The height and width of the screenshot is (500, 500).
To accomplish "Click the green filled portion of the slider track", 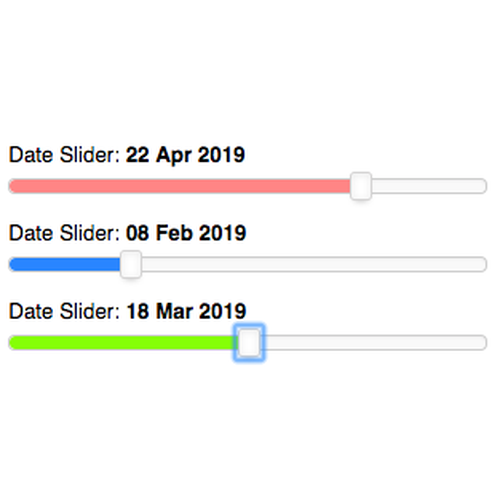I will [124, 343].
